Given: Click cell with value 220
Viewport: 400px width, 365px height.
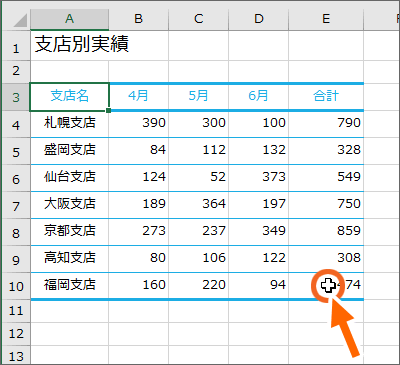Looking at the screenshot, I should coord(199,286).
